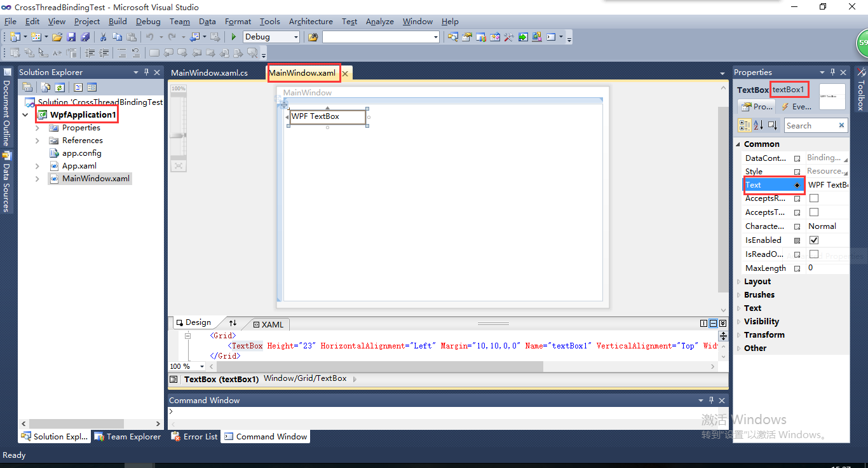Pin toggle for Solution Explorer panel

click(x=147, y=72)
